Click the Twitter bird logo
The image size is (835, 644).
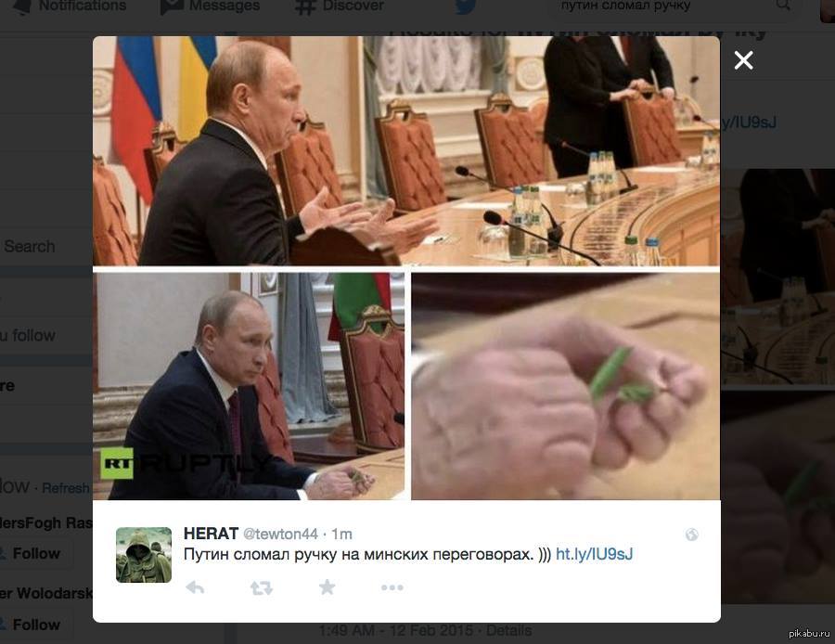tap(465, 6)
